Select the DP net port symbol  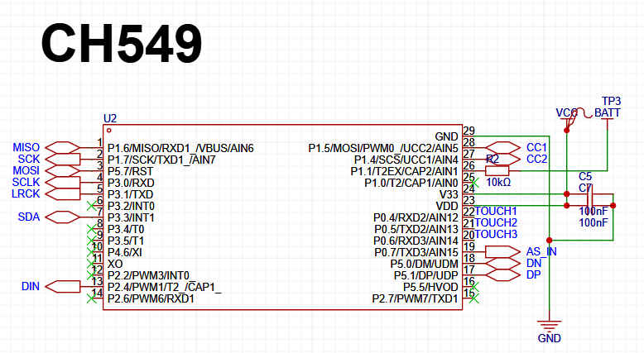503,274
